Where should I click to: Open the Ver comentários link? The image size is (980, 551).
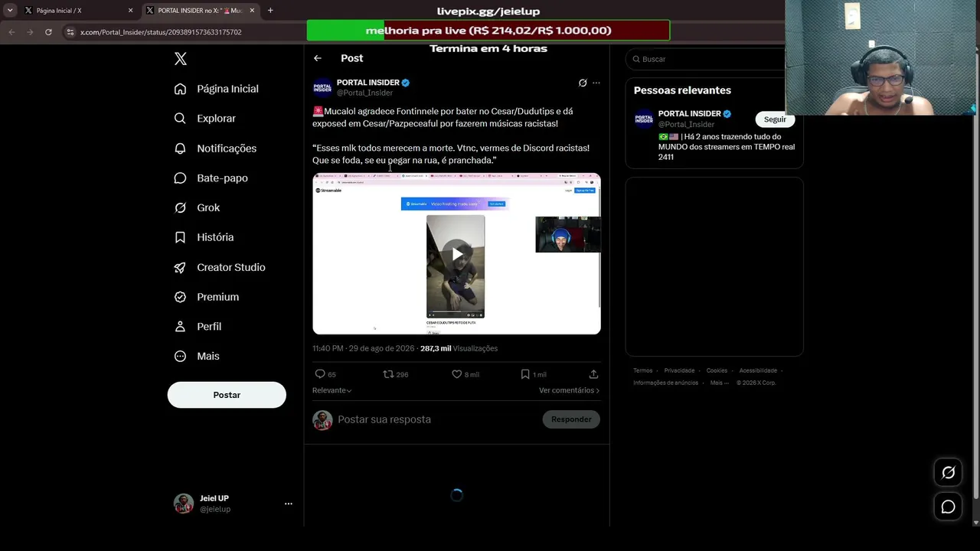pos(569,390)
